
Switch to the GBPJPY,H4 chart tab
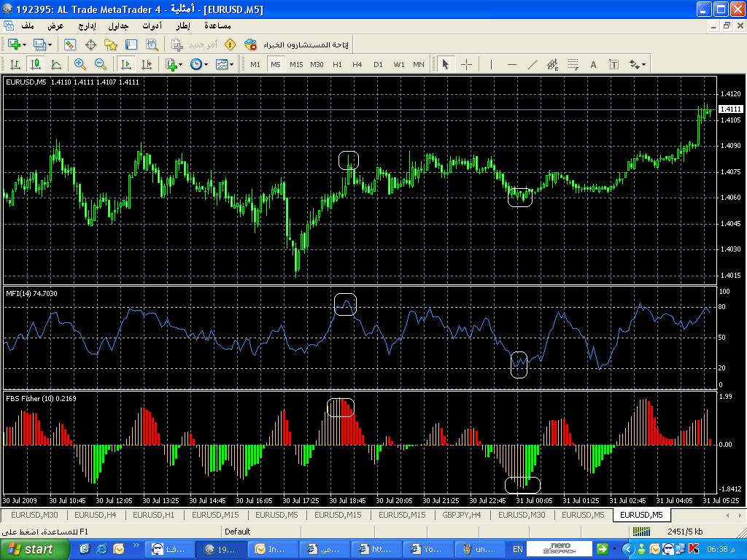(461, 515)
